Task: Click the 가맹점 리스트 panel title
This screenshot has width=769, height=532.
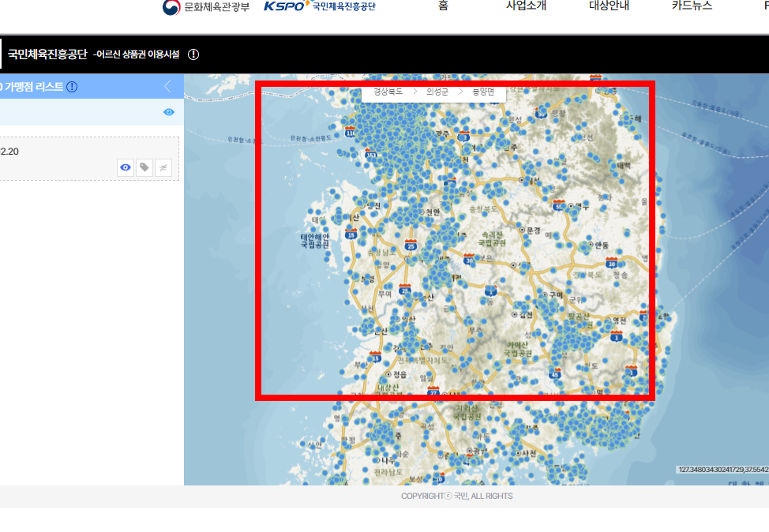Action: [x=33, y=87]
